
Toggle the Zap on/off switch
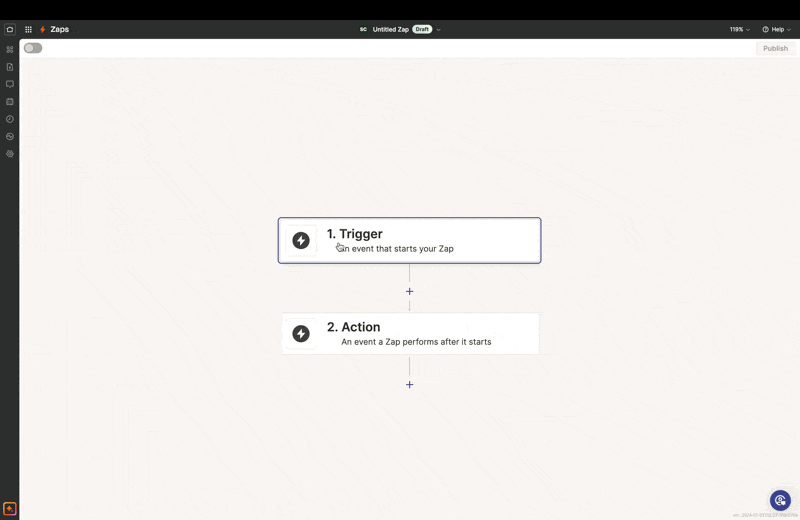point(33,48)
